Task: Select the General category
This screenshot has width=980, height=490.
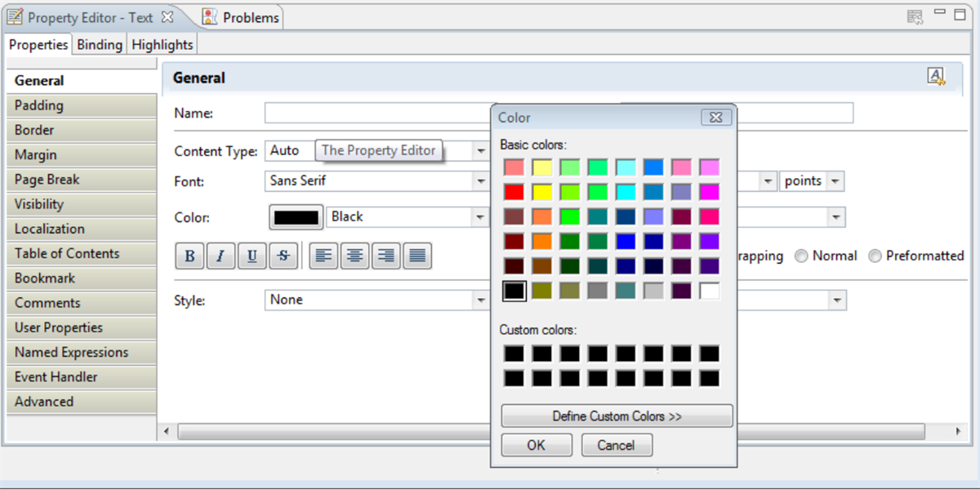Action: (x=81, y=81)
